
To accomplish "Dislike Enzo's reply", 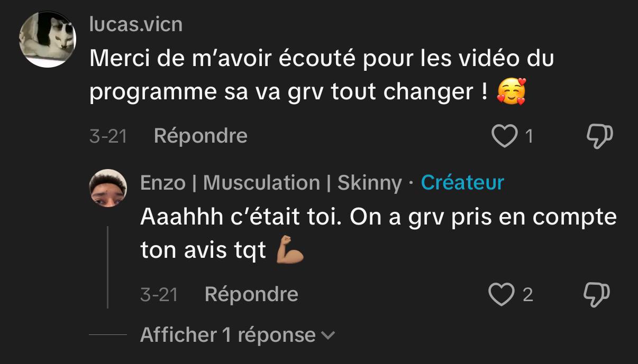I will click(x=597, y=295).
